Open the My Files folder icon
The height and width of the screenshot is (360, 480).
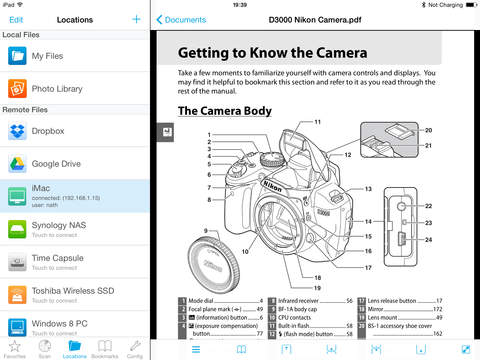17,56
